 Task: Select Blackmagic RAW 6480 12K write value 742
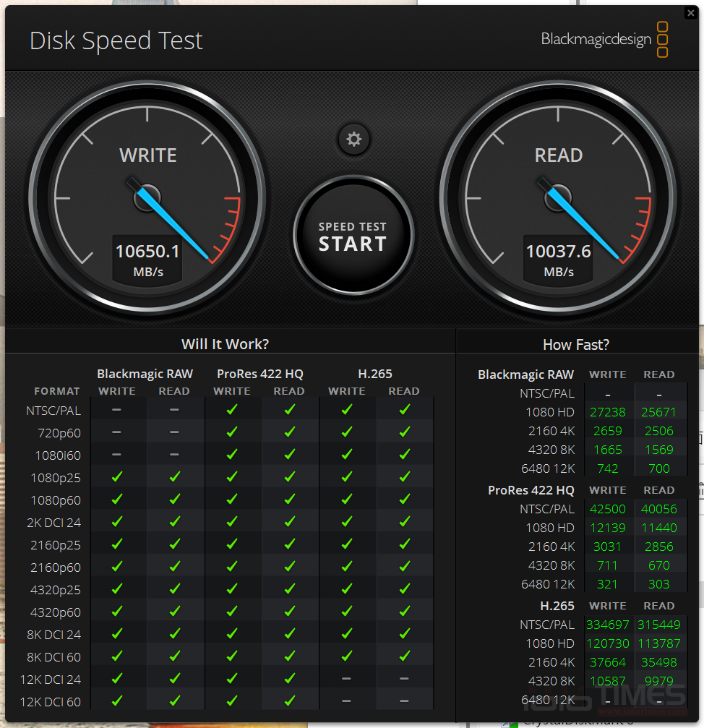(x=607, y=468)
